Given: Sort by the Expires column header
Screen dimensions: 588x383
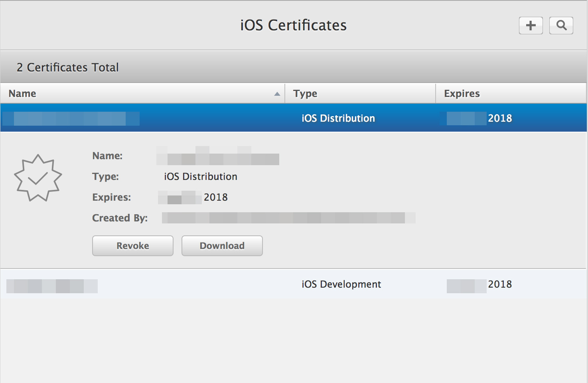Looking at the screenshot, I should 511,93.
